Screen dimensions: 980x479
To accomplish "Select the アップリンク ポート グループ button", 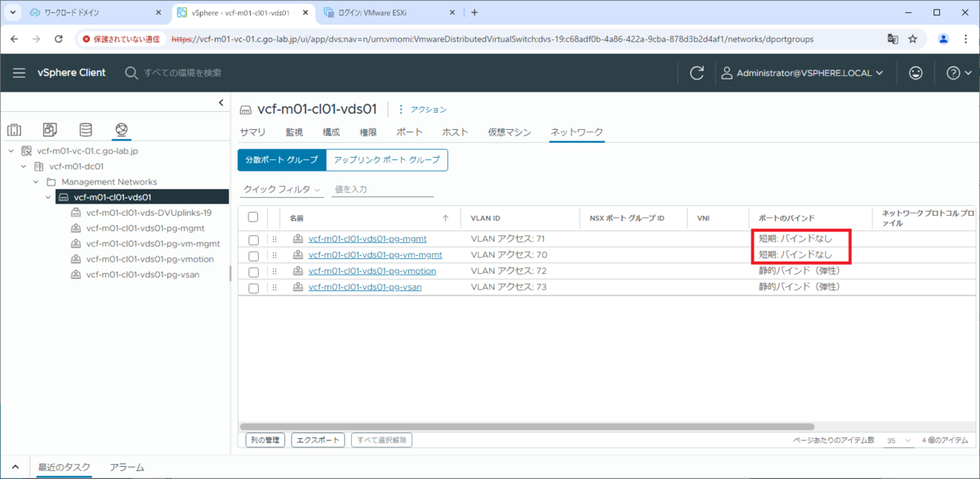I will (387, 160).
